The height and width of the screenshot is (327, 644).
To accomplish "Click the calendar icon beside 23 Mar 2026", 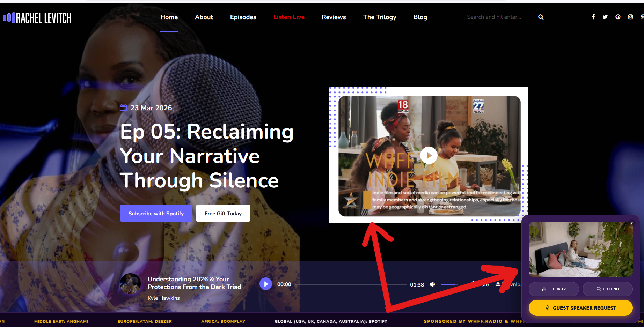I will tap(123, 107).
